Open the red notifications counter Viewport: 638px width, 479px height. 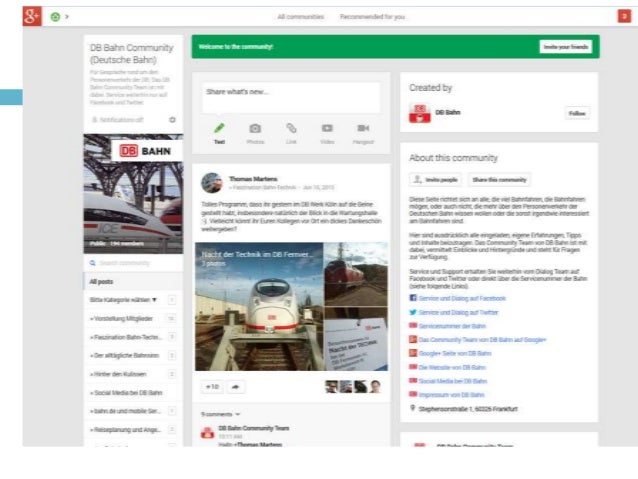[x=624, y=16]
